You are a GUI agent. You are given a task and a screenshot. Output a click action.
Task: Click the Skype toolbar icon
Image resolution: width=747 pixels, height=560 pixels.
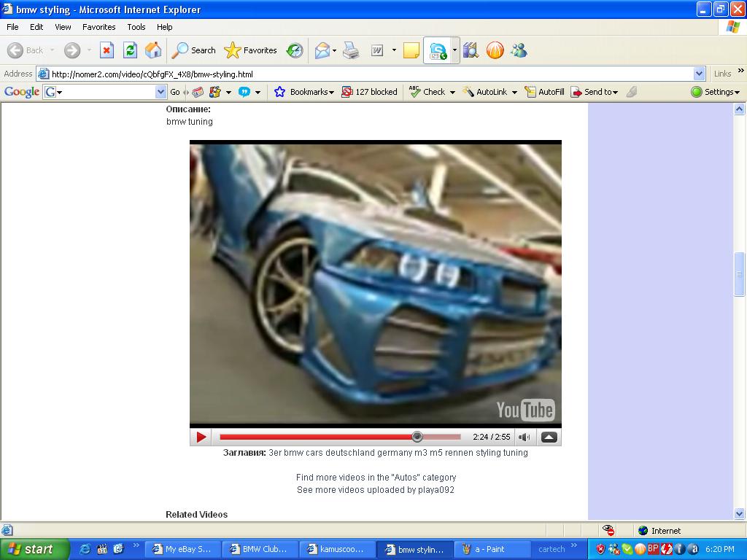[438, 50]
